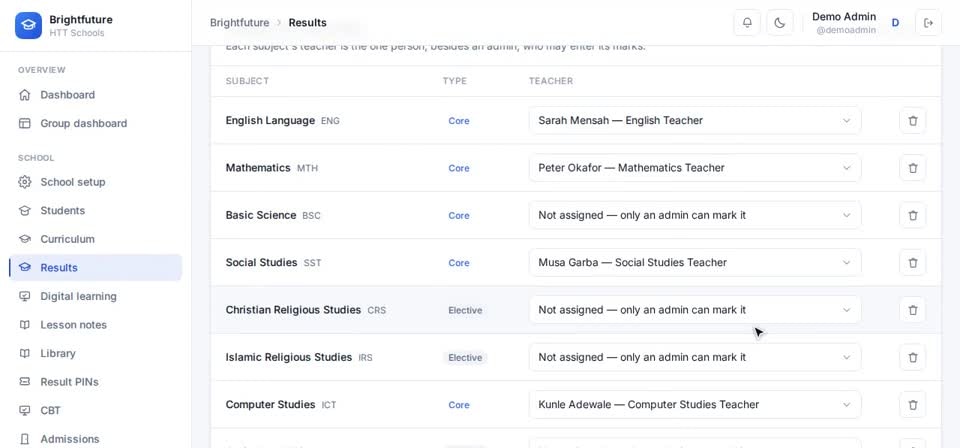Click the Demo Admin profile name

[x=844, y=17]
